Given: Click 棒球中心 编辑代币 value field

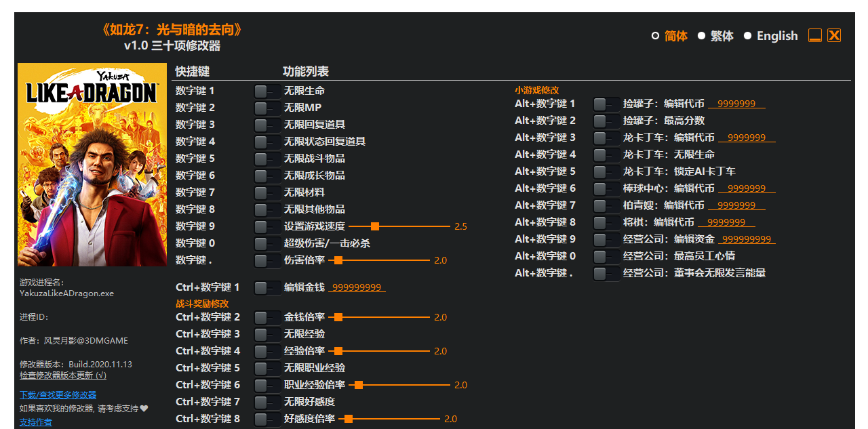Looking at the screenshot, I should coord(747,188).
